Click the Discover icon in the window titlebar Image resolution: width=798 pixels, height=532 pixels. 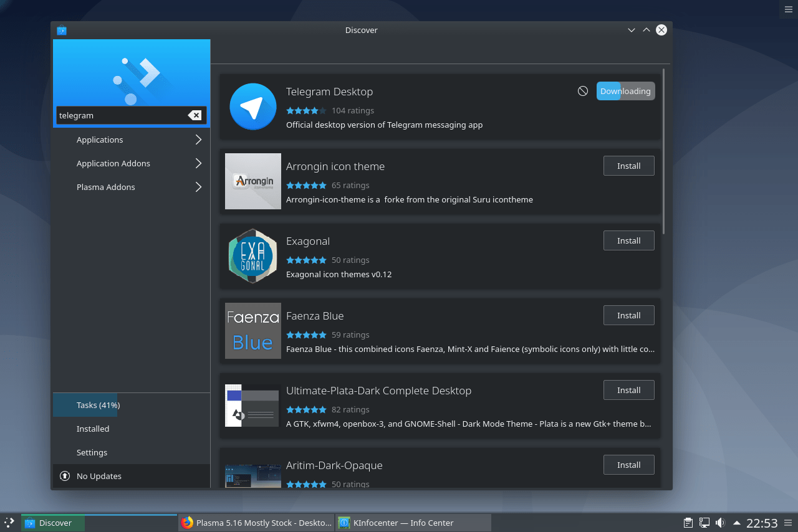(x=61, y=29)
